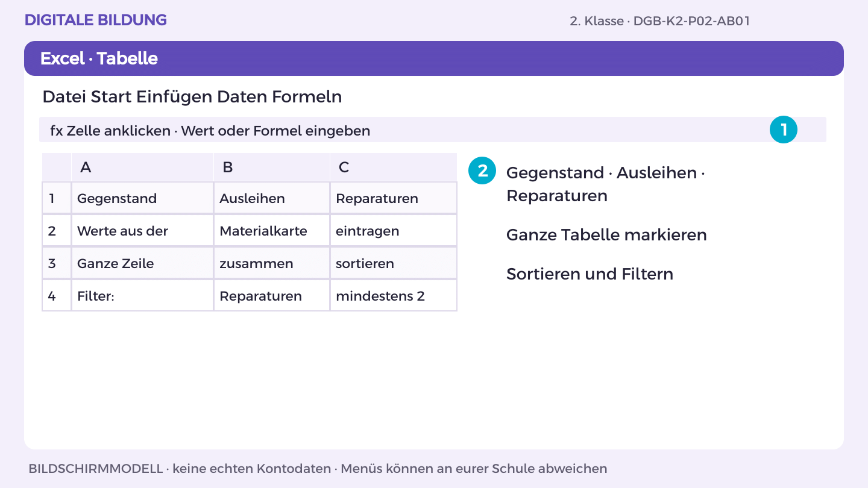Open the Datei menu
Viewport: 868px width, 488px height.
pyautogui.click(x=64, y=97)
